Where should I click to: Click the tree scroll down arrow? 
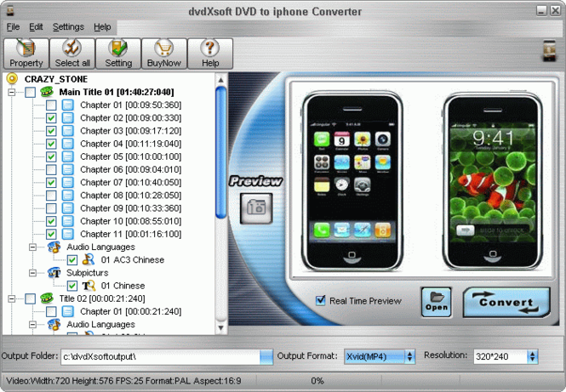pos(221,328)
